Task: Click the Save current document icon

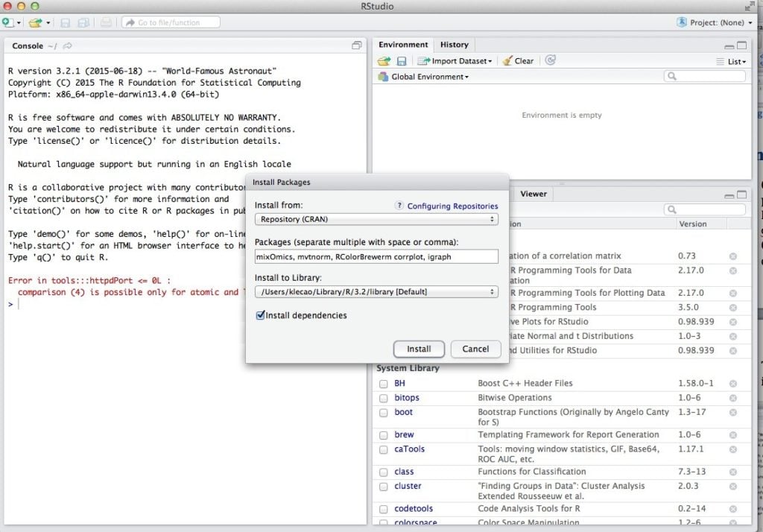Action: [66, 22]
